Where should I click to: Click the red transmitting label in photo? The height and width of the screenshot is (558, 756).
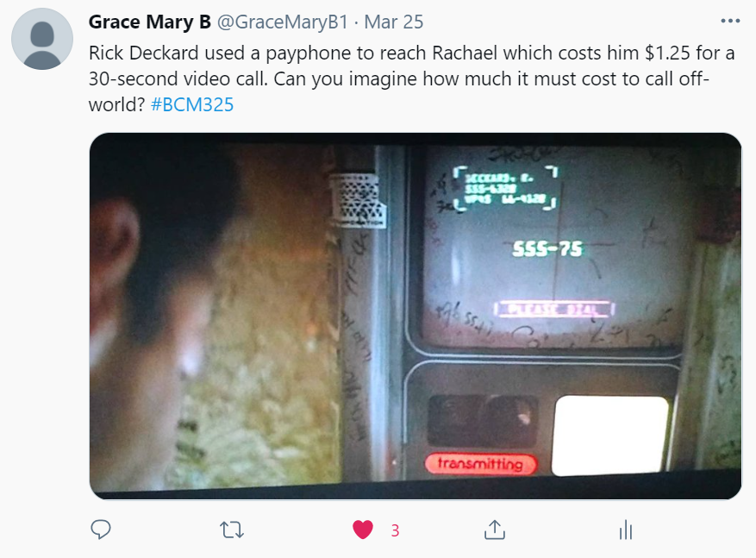pos(480,464)
